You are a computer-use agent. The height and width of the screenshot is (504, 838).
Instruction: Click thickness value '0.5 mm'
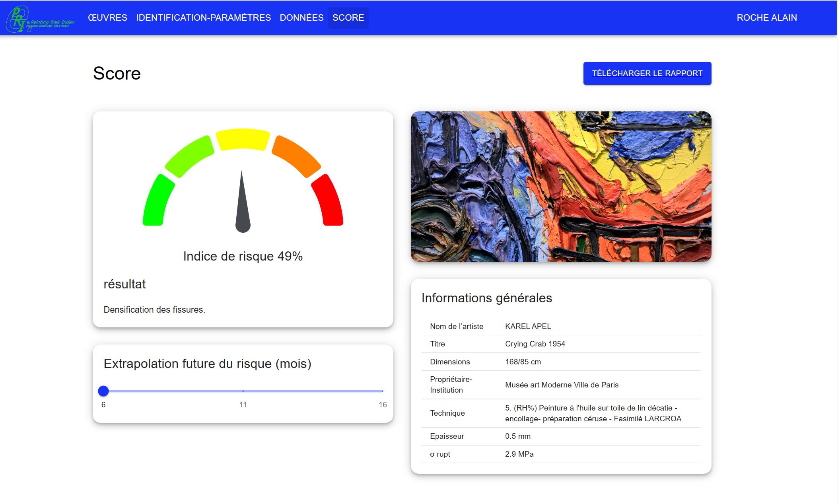click(518, 436)
